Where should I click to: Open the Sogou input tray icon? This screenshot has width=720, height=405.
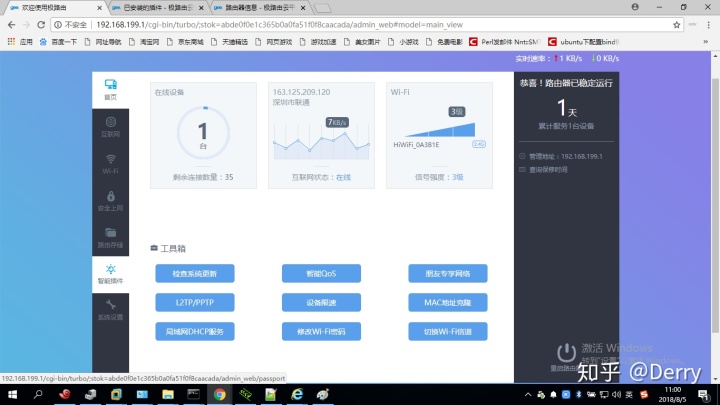tap(644, 394)
